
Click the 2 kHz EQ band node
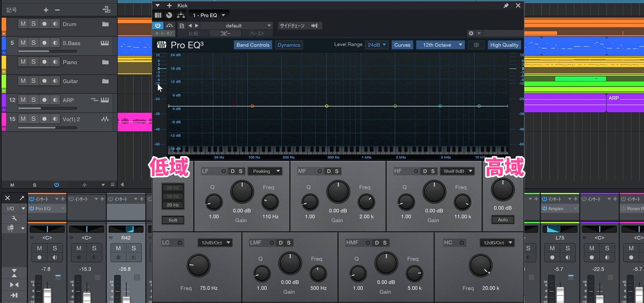pyautogui.click(x=395, y=106)
